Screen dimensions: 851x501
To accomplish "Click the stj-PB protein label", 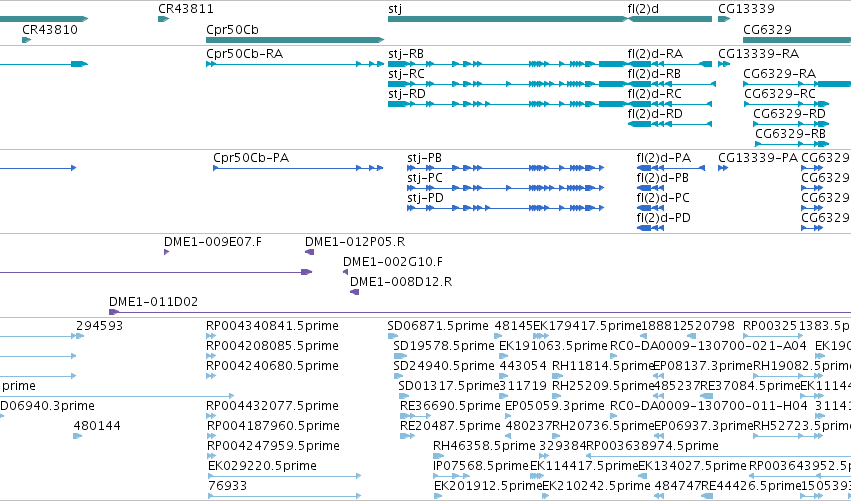I will 424,158.
